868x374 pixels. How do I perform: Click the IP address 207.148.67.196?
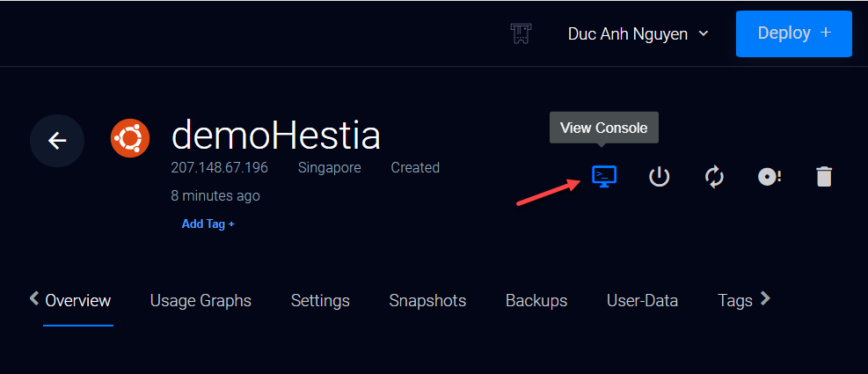220,167
